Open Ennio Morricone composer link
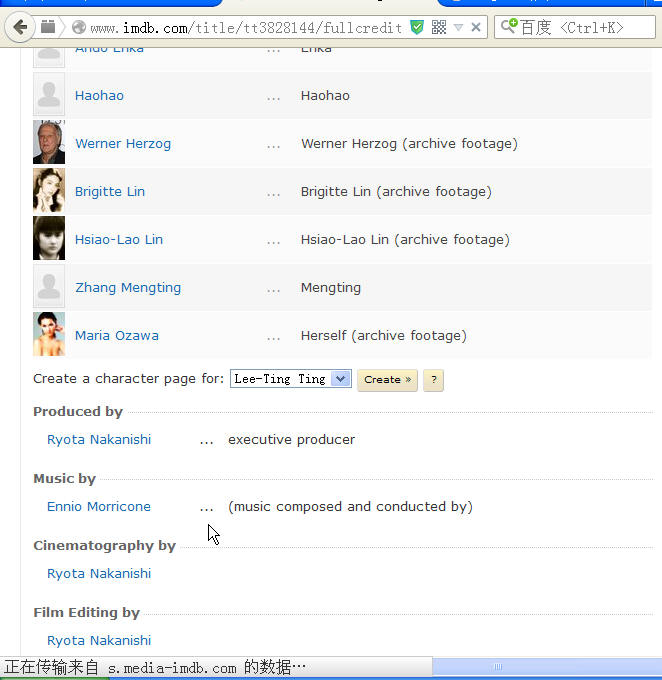662x680 pixels. (99, 507)
